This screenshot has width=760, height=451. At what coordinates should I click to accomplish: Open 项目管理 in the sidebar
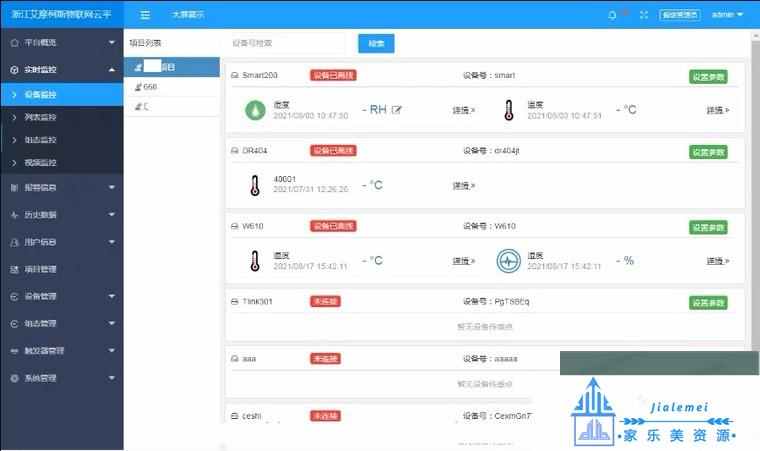point(62,269)
